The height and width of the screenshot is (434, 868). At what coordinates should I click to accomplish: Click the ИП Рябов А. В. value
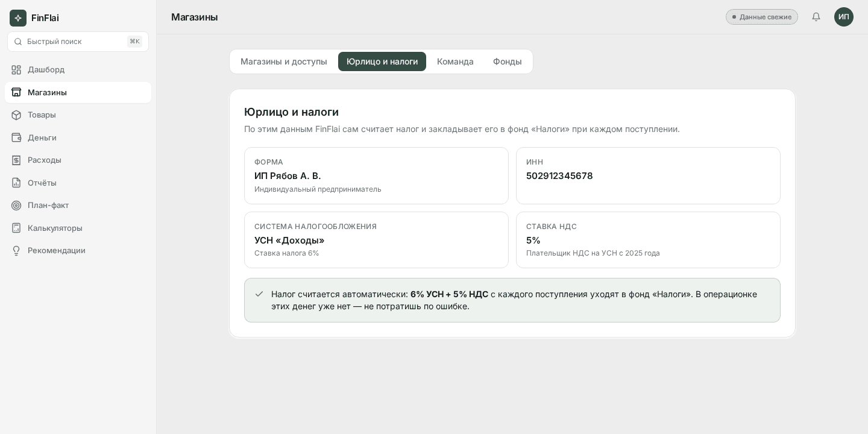288,176
